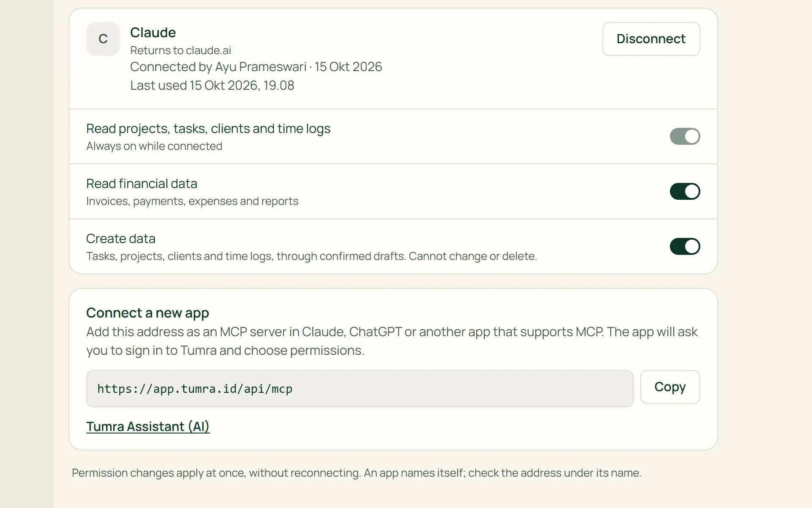Image resolution: width=812 pixels, height=508 pixels.
Task: Click 'Permission changes apply at once' footnote
Action: pyautogui.click(x=357, y=473)
